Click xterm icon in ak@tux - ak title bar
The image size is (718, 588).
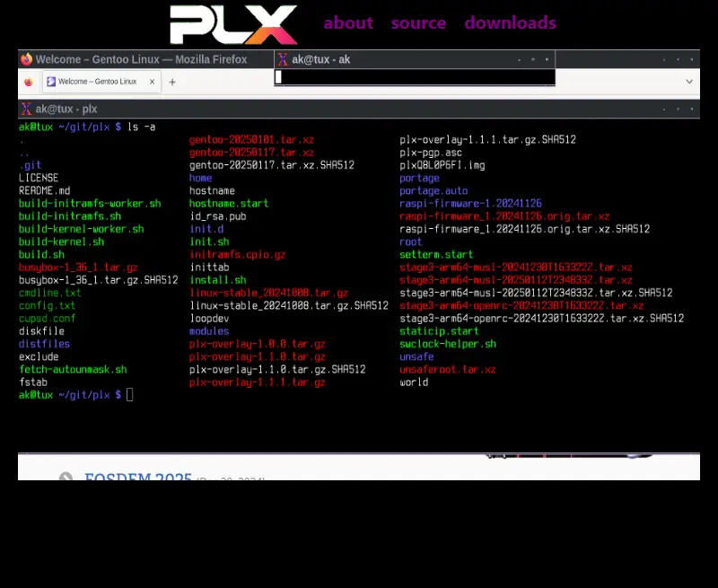(x=283, y=59)
